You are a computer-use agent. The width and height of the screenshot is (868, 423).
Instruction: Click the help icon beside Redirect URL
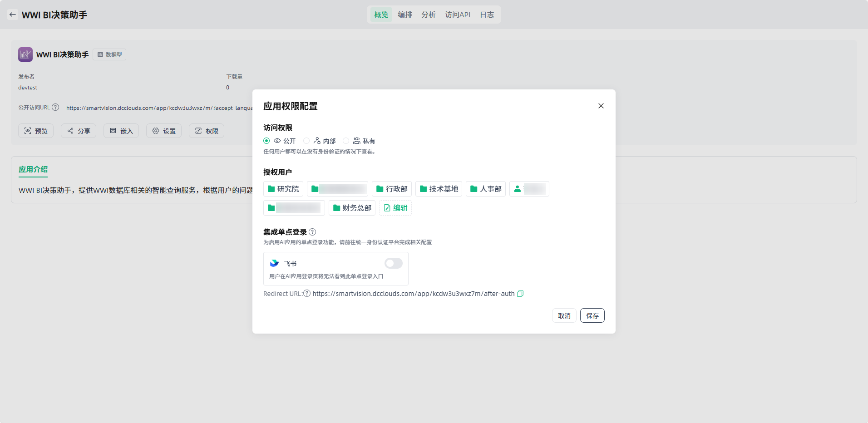point(307,294)
